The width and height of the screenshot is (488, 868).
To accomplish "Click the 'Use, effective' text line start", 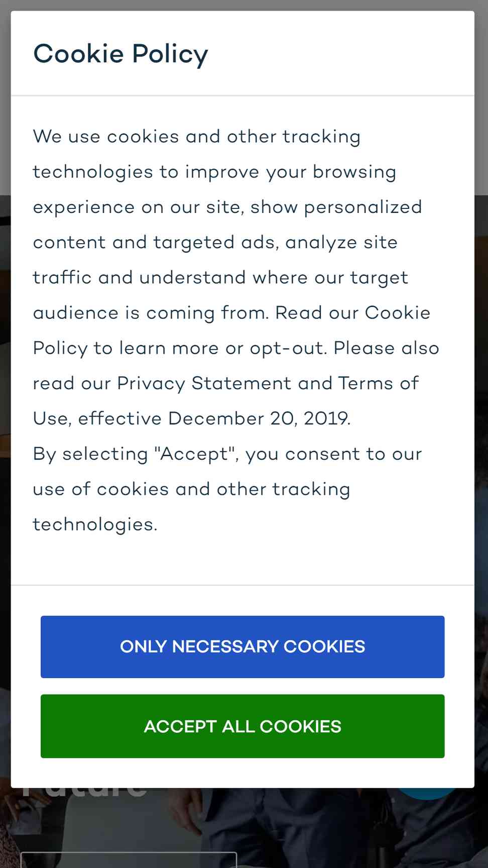I will (x=97, y=418).
